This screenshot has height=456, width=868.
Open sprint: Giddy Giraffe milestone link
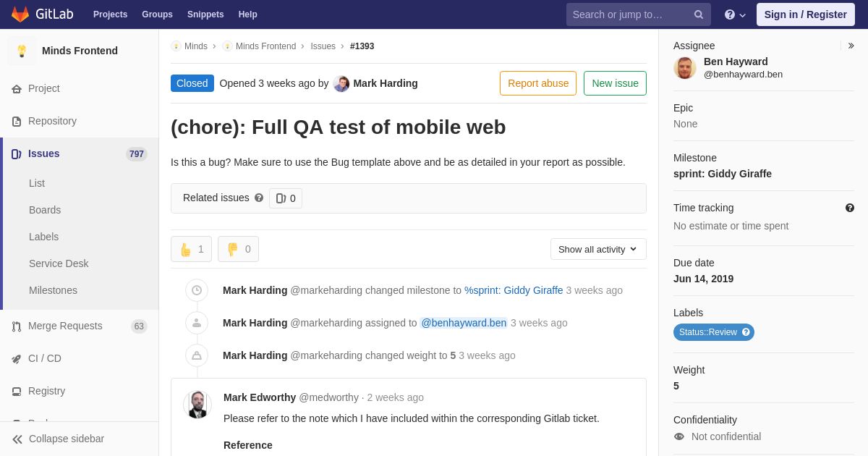514,290
